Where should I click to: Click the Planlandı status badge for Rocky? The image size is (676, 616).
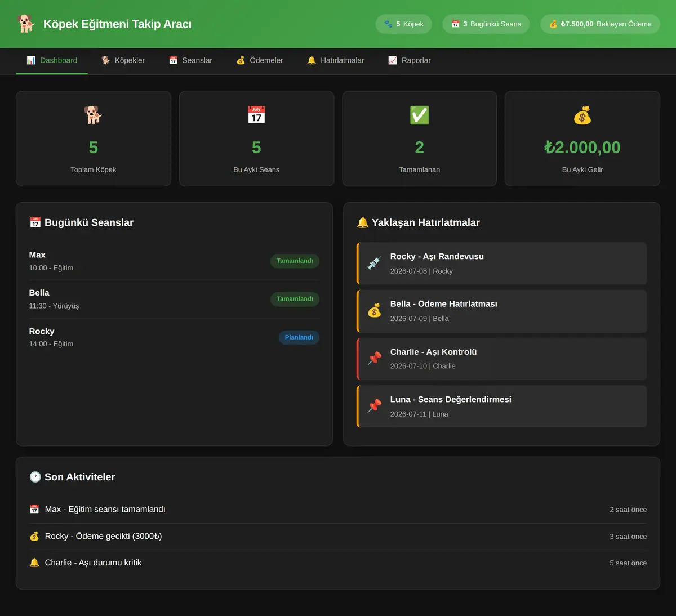coord(299,337)
